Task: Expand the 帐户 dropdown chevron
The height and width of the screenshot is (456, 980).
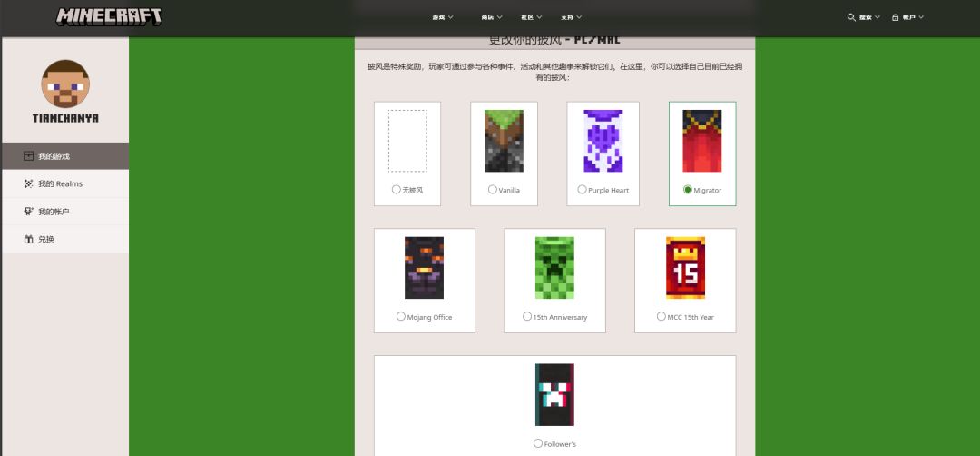Action: click(921, 17)
